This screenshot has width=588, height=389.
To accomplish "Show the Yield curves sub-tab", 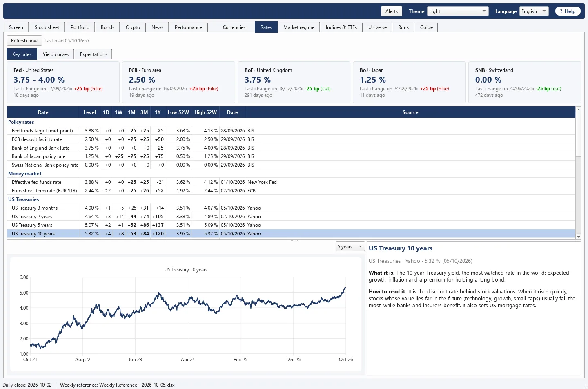I will 56,54.
